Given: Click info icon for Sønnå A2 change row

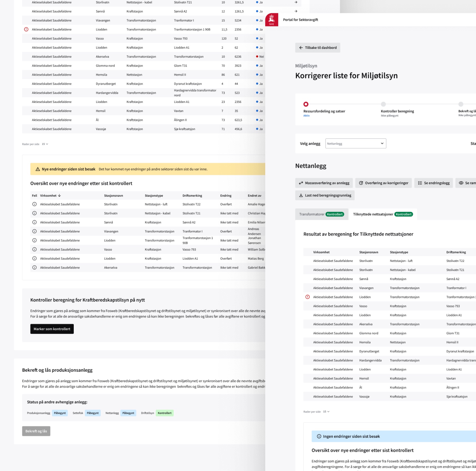Looking at the screenshot, I should click(x=34, y=222).
